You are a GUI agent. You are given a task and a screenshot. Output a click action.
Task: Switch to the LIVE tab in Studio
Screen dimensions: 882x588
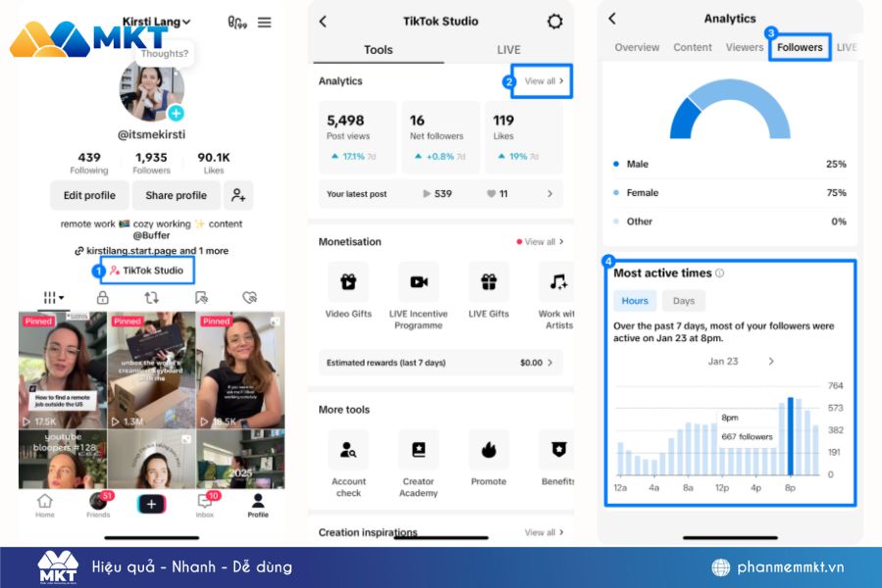point(509,50)
